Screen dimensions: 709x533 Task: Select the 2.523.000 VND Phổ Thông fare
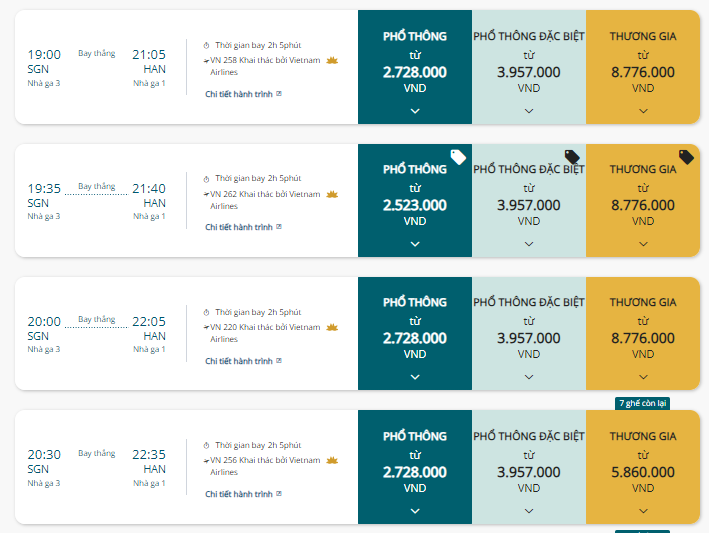click(415, 200)
